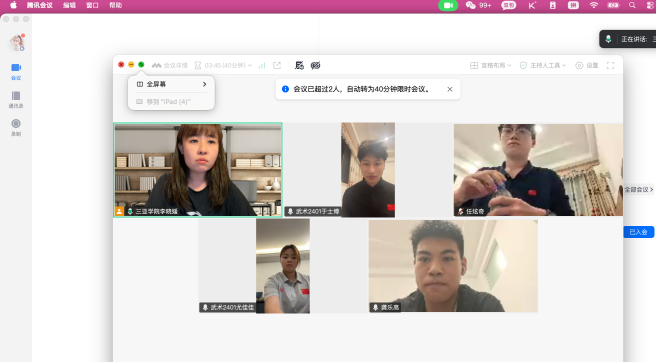This screenshot has height=362, width=656.
Task: Click the orange host badge on 三亚学院 tile
Action: (x=119, y=211)
